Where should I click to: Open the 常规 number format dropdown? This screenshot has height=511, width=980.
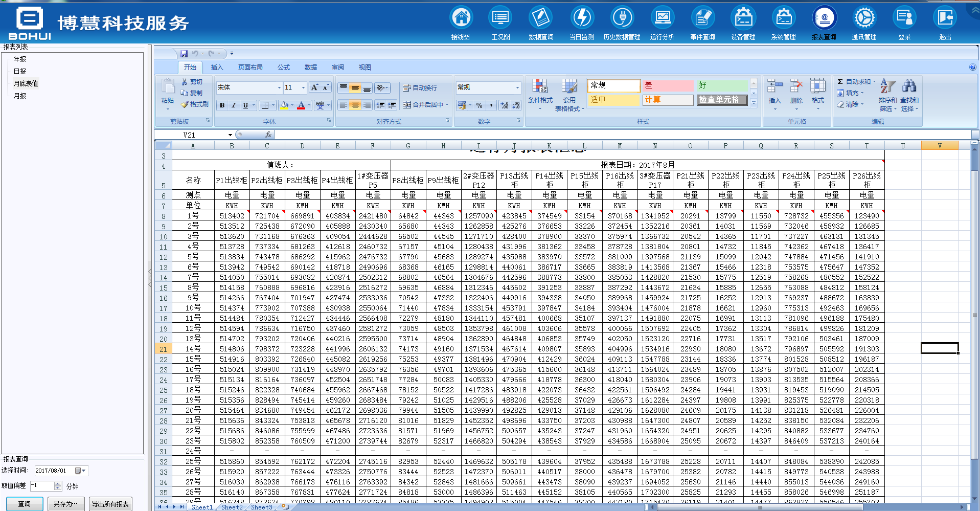point(517,87)
